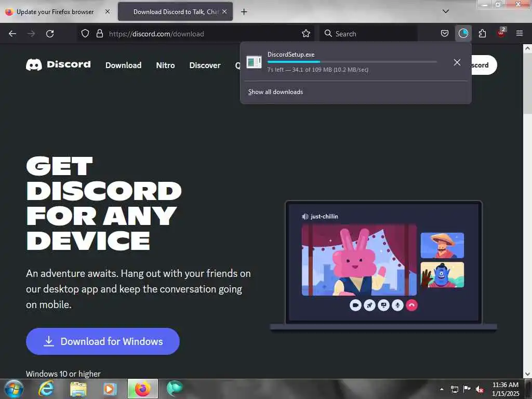
Task: Open the downloads panel toolbar button
Action: click(x=463, y=34)
